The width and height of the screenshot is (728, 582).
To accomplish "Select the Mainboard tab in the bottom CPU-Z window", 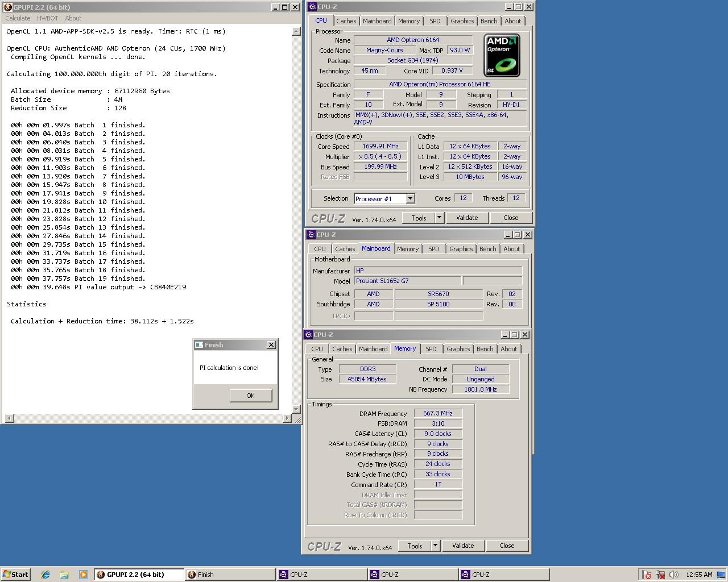I will pos(373,349).
